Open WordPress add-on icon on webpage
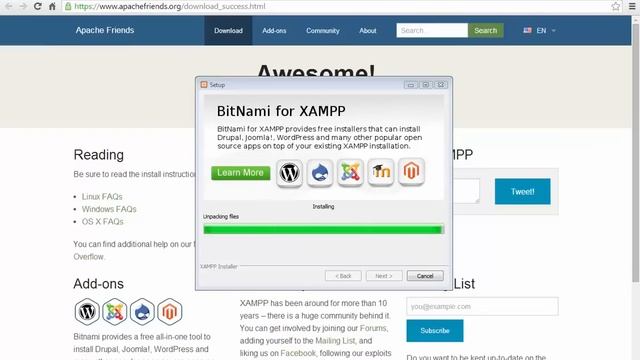 click(87, 312)
